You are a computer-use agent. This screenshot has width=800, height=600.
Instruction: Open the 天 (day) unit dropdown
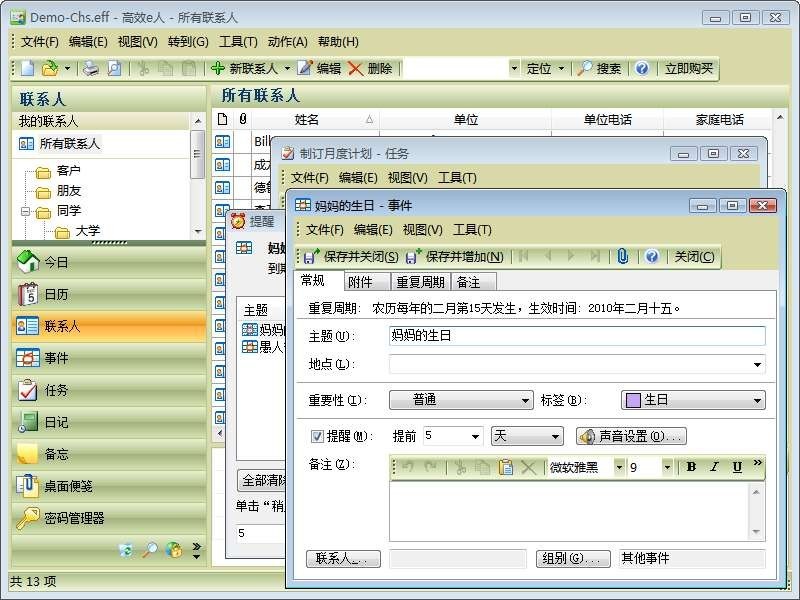[527, 436]
